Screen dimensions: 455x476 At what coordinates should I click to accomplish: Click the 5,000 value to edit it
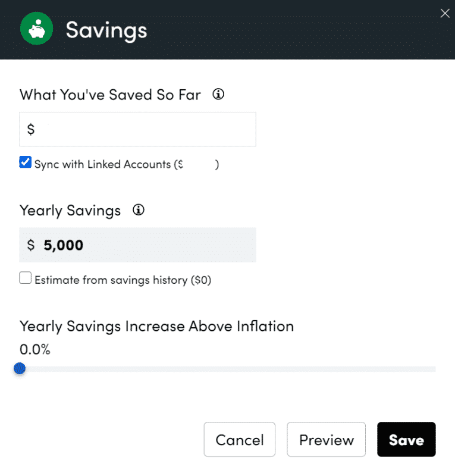62,245
